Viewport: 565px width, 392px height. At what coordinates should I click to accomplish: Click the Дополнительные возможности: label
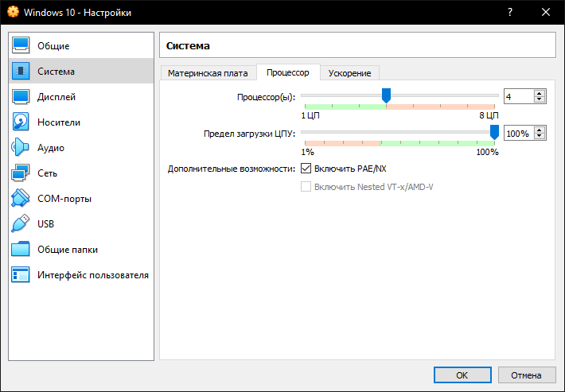[232, 169]
